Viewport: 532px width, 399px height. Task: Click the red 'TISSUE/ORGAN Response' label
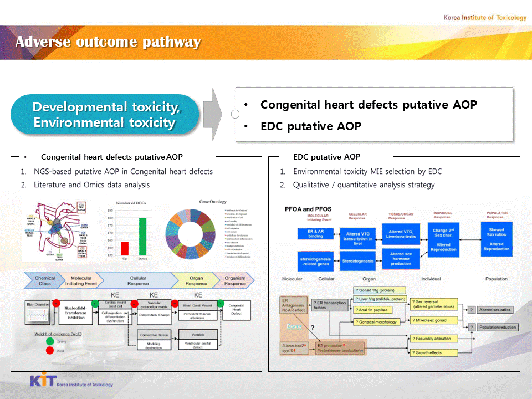pyautogui.click(x=401, y=216)
